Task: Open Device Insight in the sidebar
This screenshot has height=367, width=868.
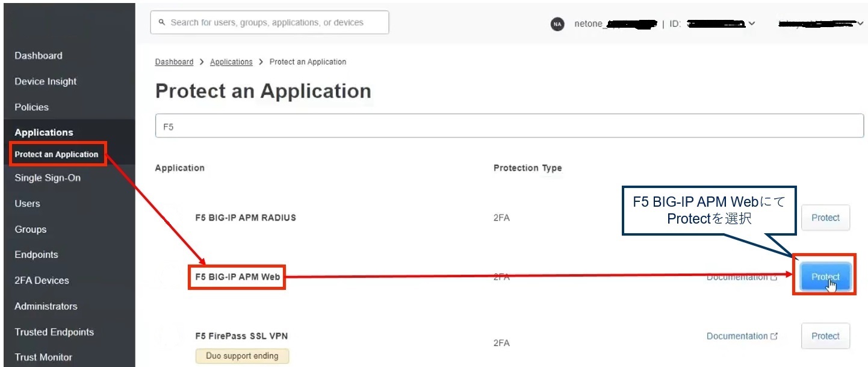Action: click(x=46, y=81)
